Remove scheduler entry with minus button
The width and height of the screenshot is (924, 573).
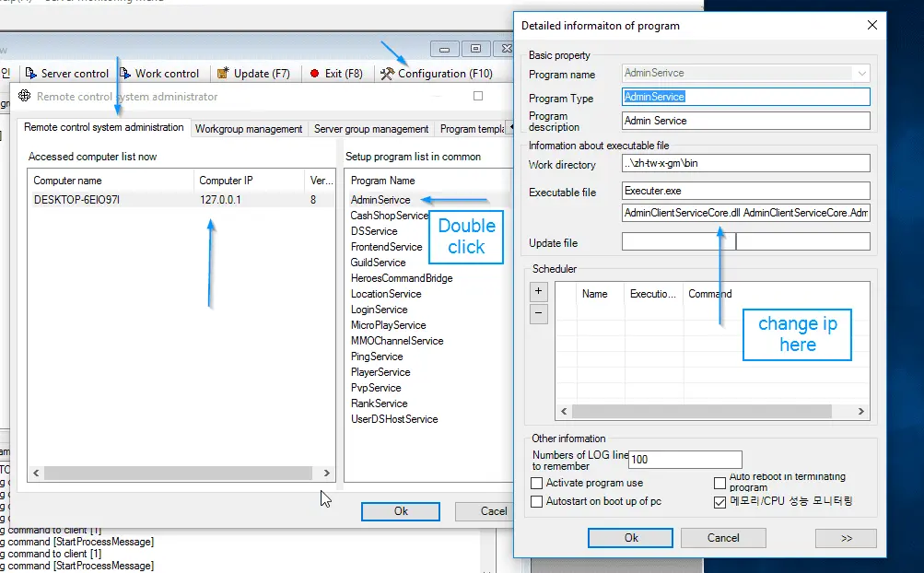click(x=539, y=313)
